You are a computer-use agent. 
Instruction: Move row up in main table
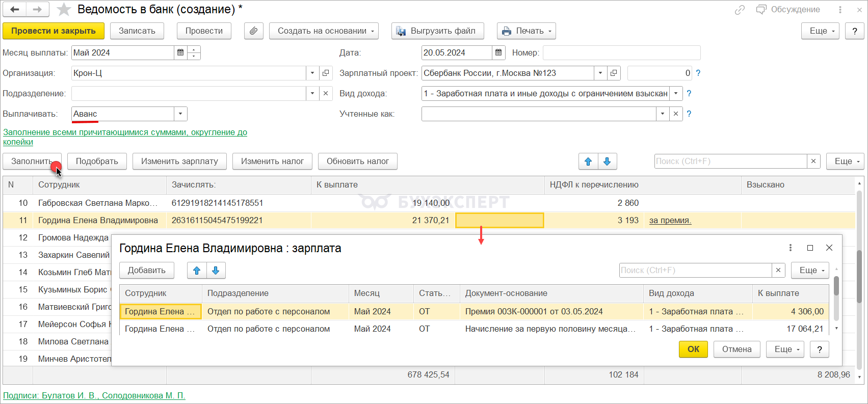pyautogui.click(x=588, y=161)
